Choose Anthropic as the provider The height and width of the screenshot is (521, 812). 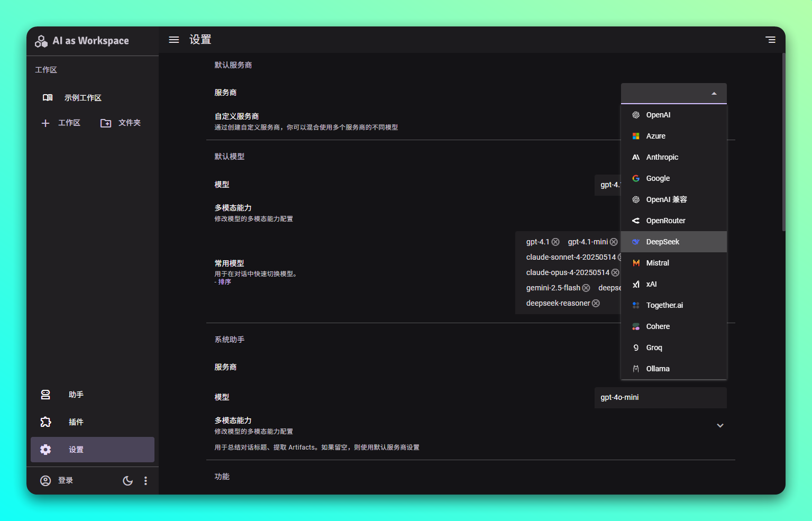(x=674, y=157)
